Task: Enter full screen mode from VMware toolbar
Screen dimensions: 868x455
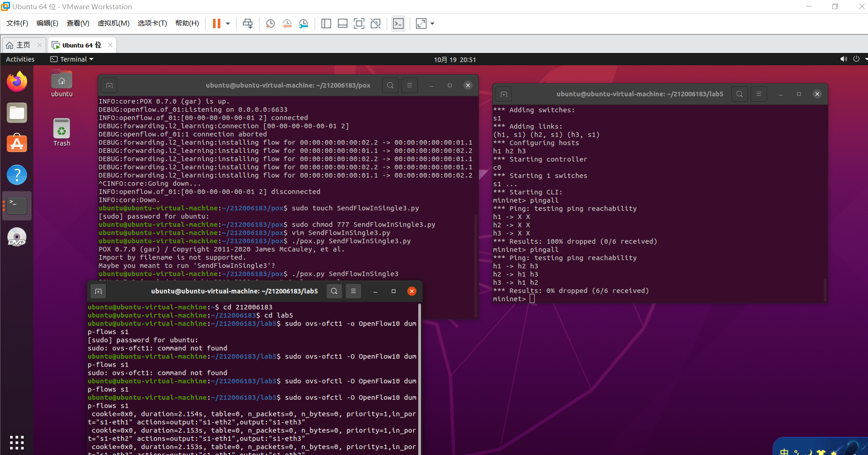Action: click(359, 24)
